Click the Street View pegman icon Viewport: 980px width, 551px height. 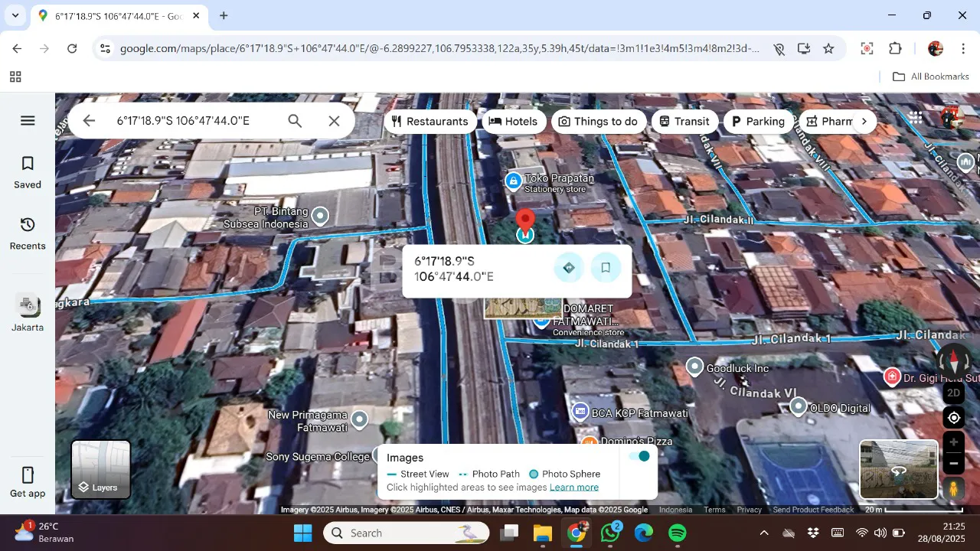pyautogui.click(x=954, y=487)
